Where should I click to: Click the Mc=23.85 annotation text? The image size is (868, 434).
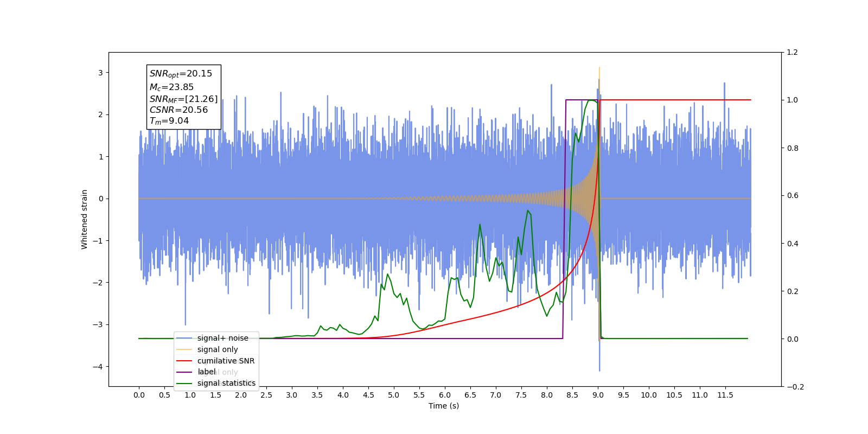coord(171,87)
